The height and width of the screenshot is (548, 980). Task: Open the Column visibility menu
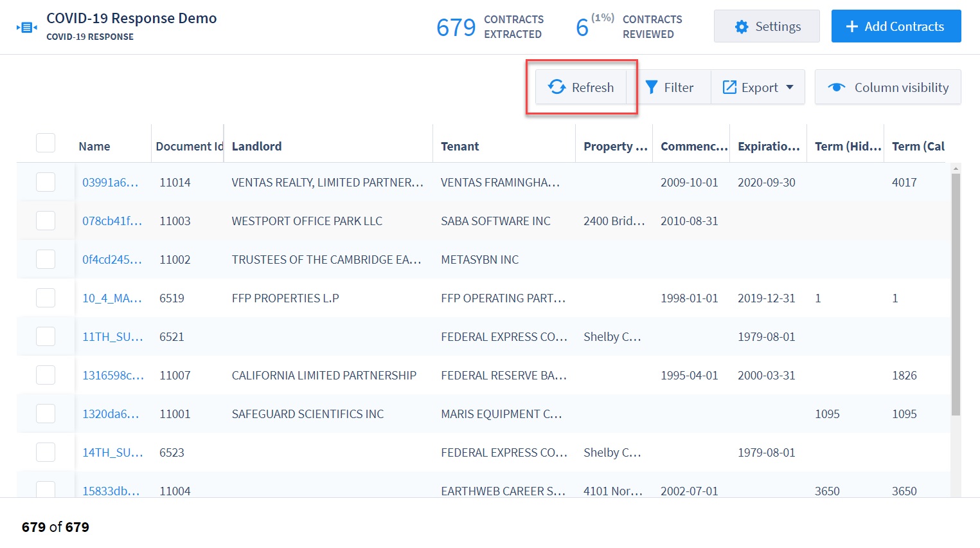coord(887,87)
